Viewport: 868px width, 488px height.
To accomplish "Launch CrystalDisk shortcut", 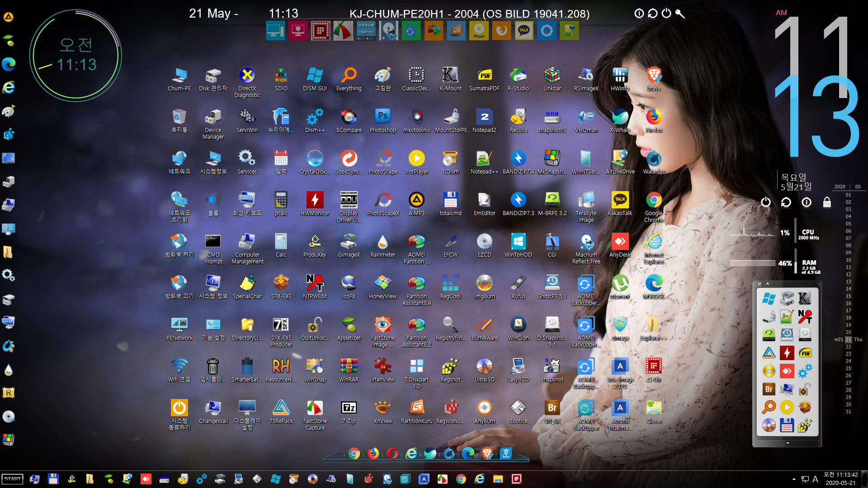I will tap(315, 163).
